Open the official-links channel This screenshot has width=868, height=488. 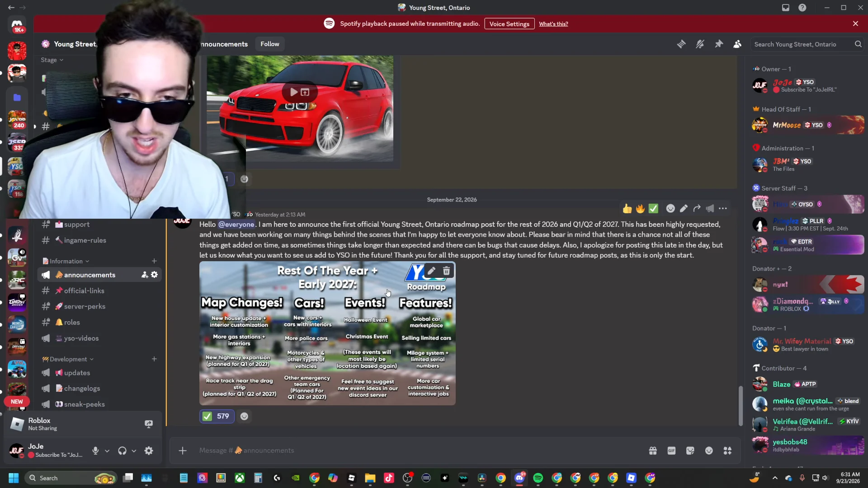pyautogui.click(x=99, y=291)
